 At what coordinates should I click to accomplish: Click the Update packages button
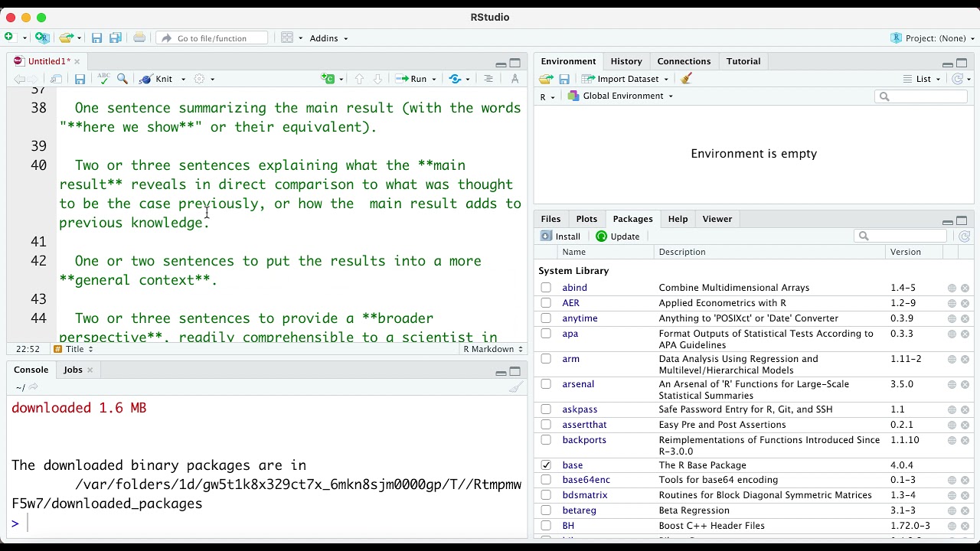[x=617, y=236]
